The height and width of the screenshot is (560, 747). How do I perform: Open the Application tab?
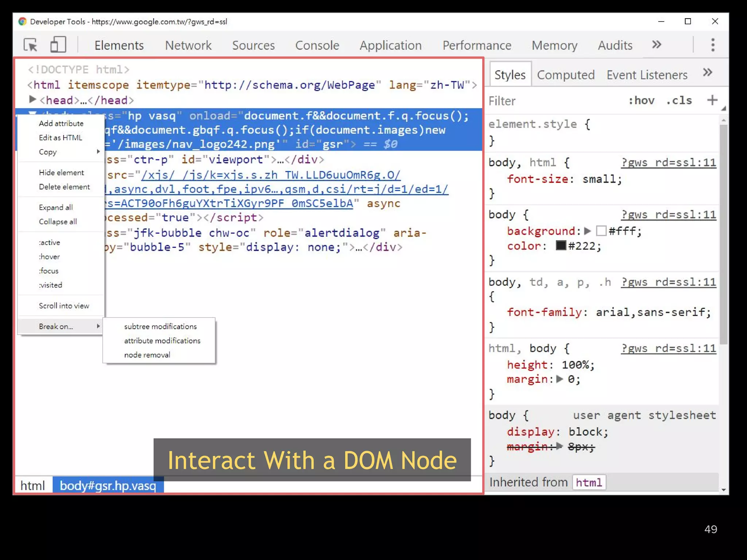tap(391, 45)
